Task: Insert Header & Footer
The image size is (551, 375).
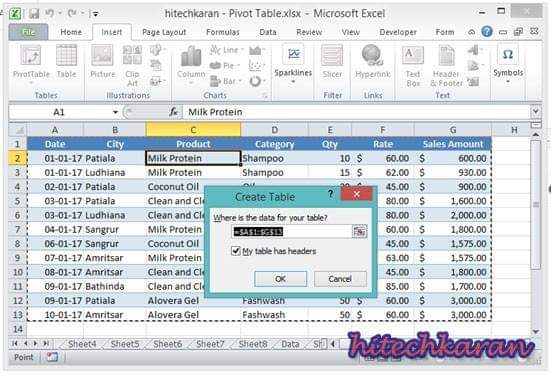Action: tap(446, 66)
